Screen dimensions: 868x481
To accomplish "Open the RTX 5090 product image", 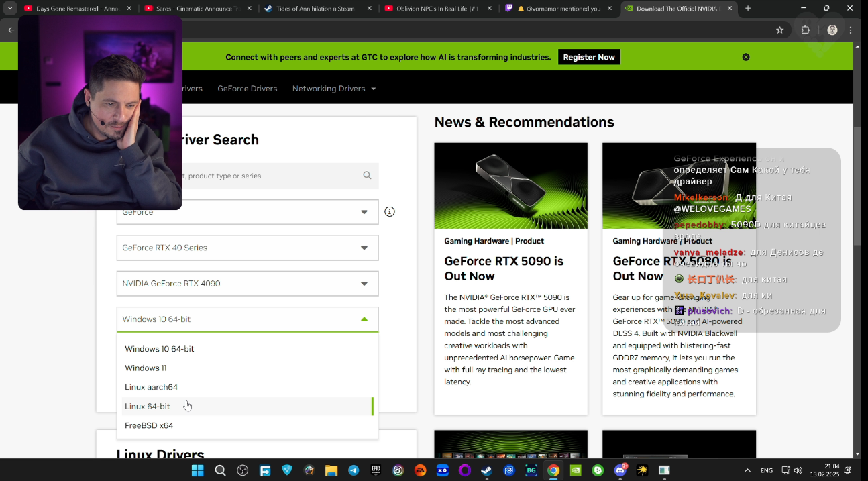I will click(x=510, y=186).
